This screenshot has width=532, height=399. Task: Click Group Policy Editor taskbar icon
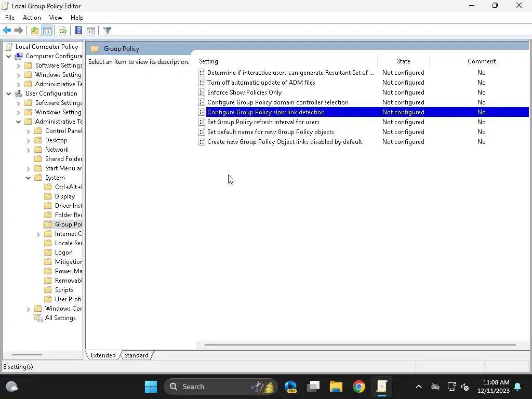point(382,387)
